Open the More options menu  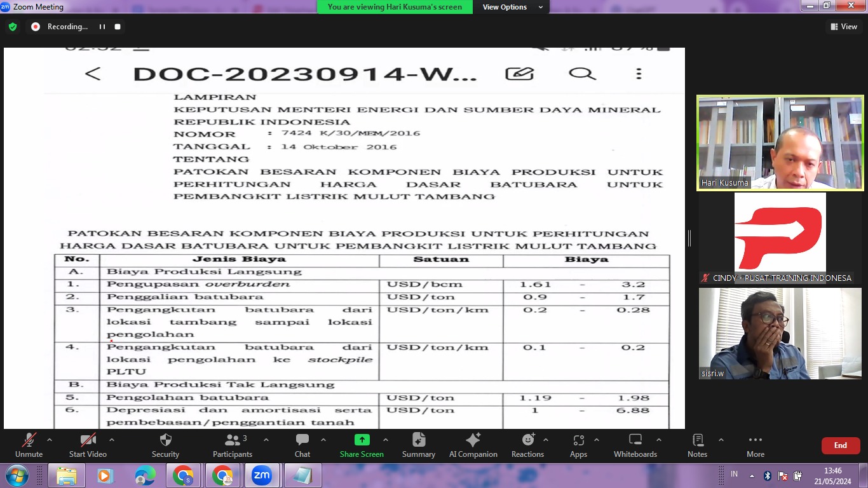click(x=756, y=445)
